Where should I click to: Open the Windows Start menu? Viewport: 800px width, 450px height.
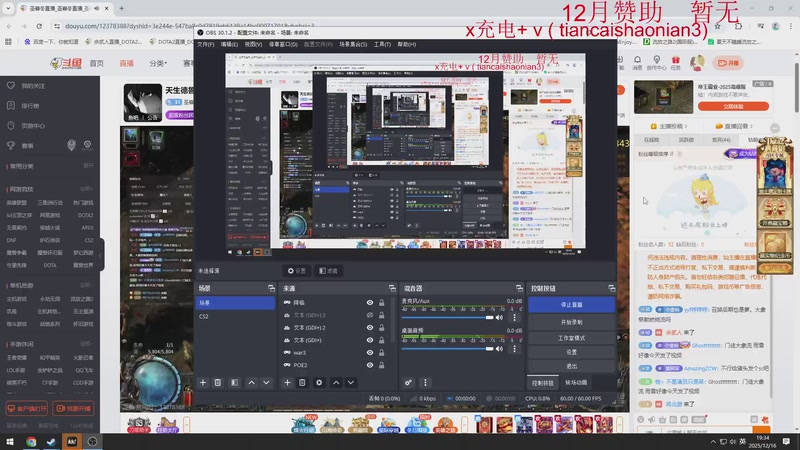pyautogui.click(x=10, y=442)
